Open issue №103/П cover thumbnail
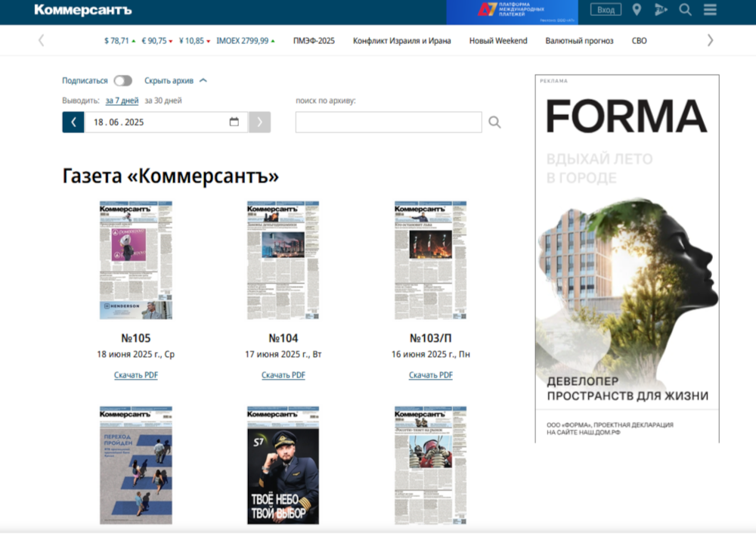This screenshot has width=756, height=534. 431,260
